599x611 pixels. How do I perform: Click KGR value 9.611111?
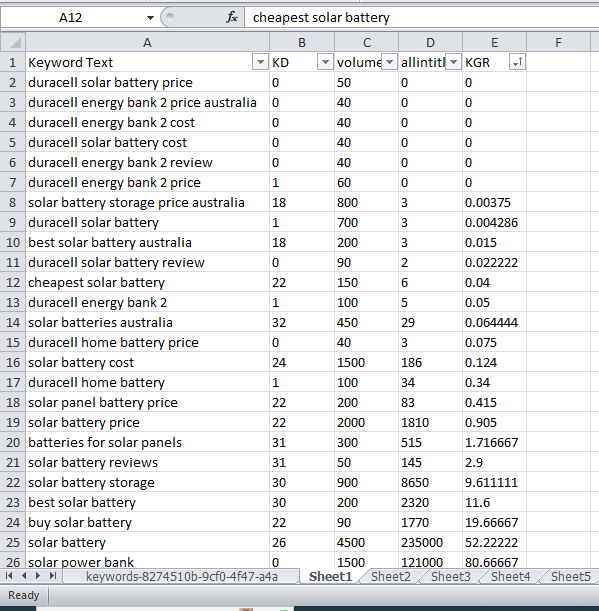tap(494, 482)
